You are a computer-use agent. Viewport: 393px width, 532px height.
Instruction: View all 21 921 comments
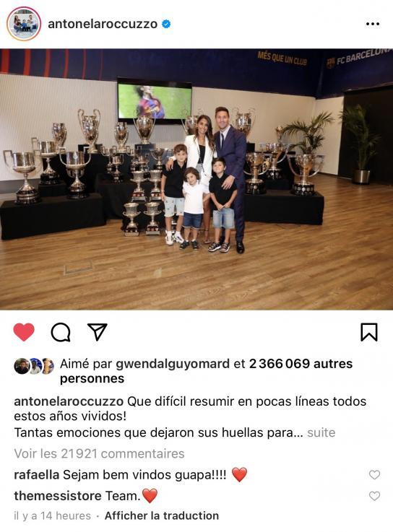(x=99, y=453)
